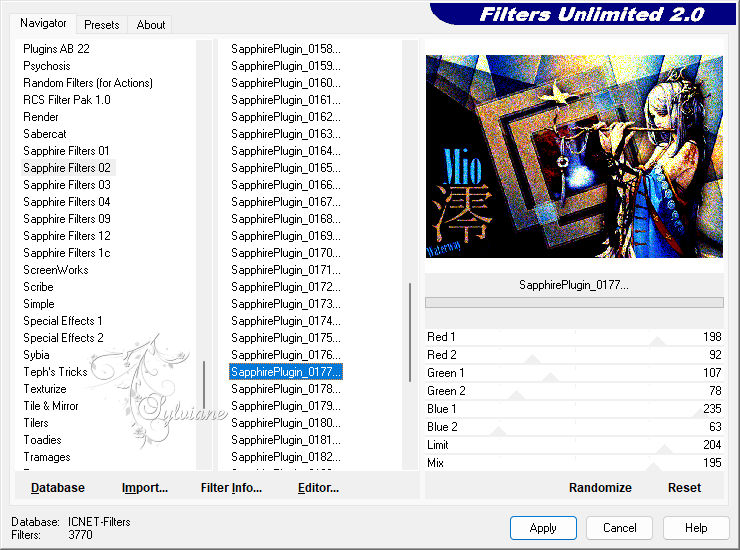This screenshot has height=550, width=740.
Task: Click the Apply button
Action: coord(543,527)
